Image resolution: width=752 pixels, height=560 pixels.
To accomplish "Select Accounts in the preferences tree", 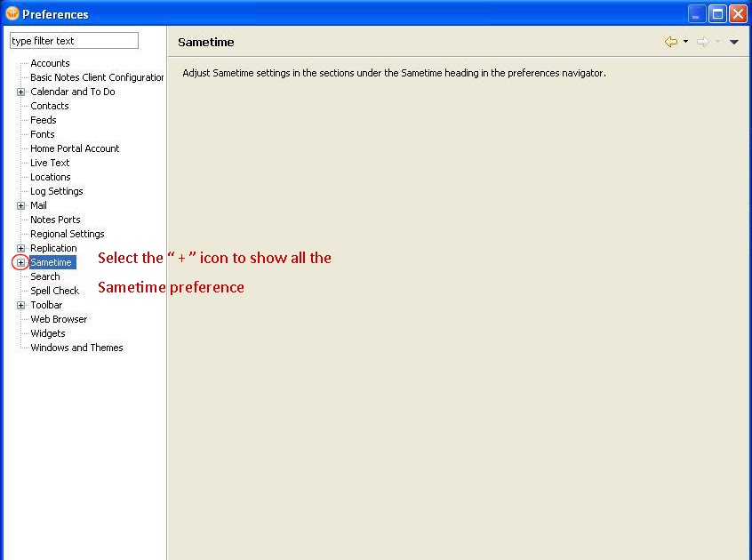I will (x=50, y=63).
